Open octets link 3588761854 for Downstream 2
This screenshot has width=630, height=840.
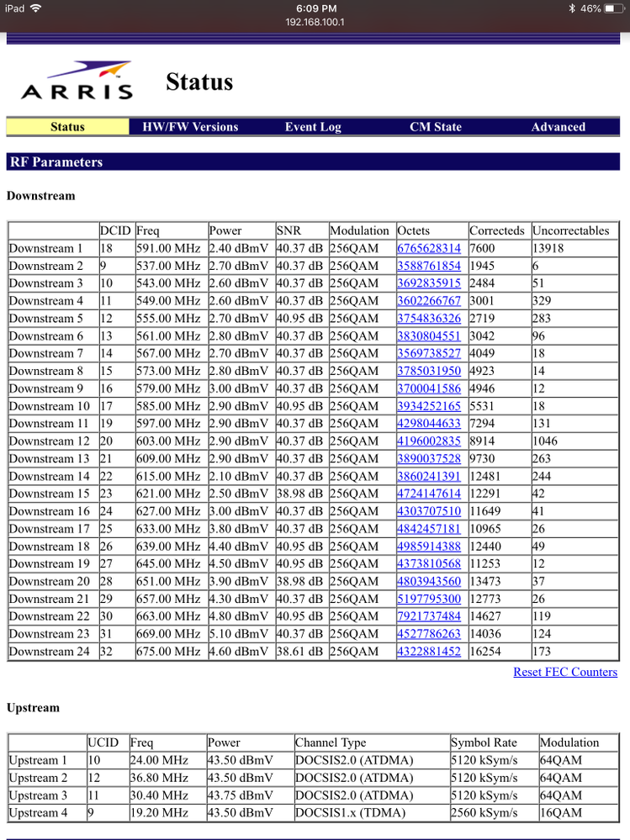click(429, 267)
